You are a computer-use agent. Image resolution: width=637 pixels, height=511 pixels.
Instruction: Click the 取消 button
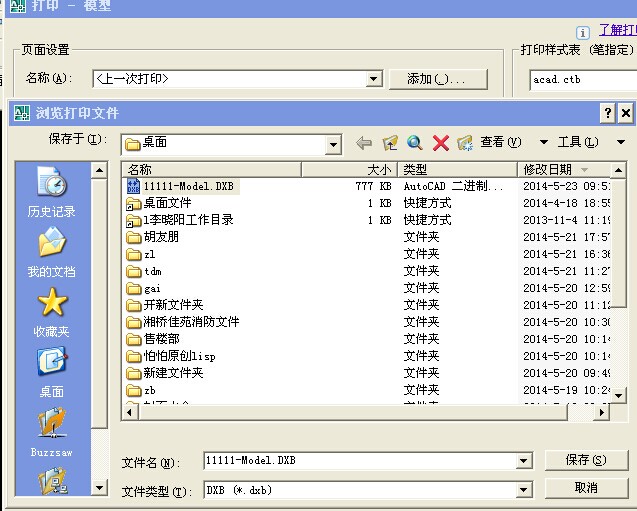pyautogui.click(x=586, y=488)
